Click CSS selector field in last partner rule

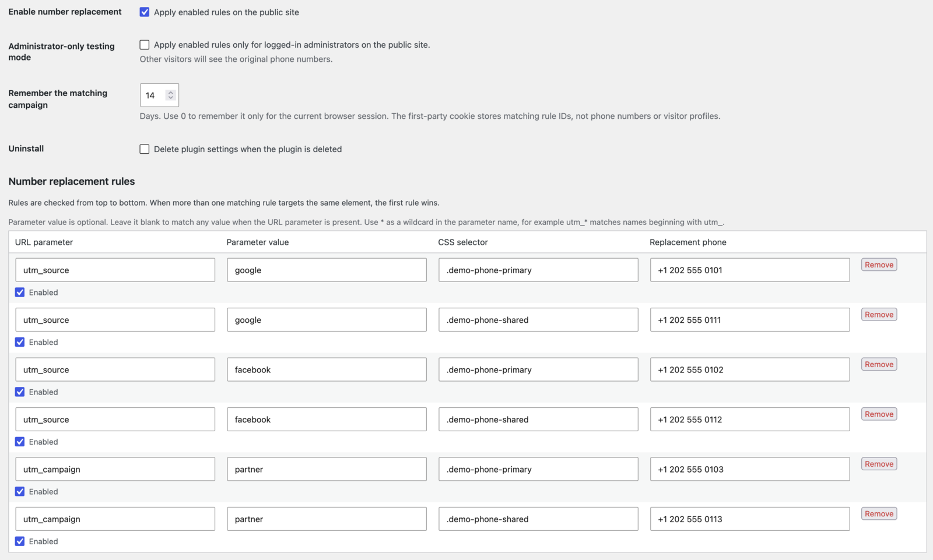point(538,519)
